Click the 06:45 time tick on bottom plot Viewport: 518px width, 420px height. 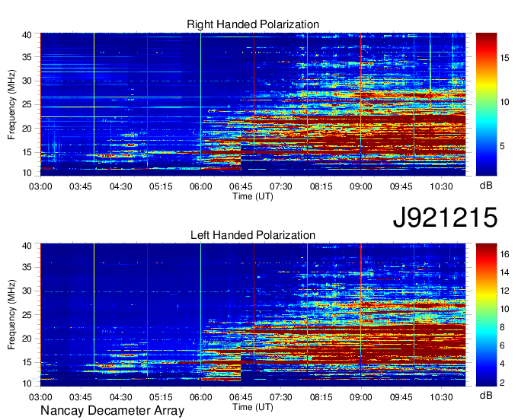(241, 397)
